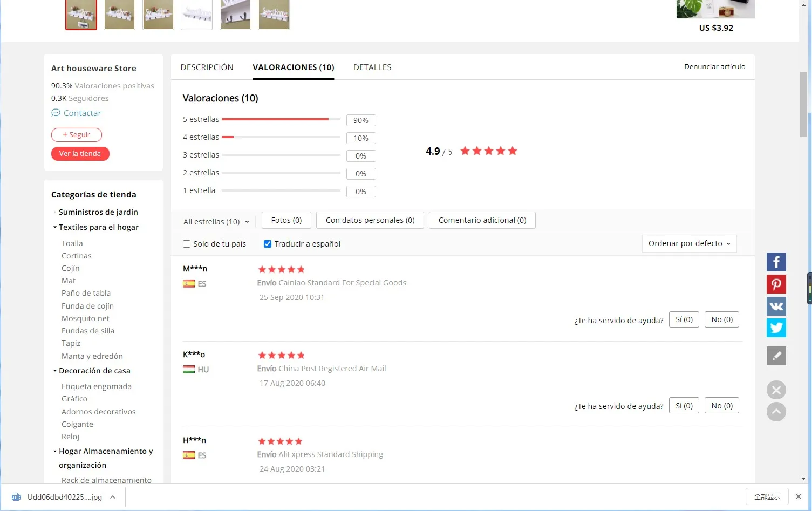The width and height of the screenshot is (812, 511).
Task: Click the Spain flag next to H***n
Action: (x=189, y=455)
